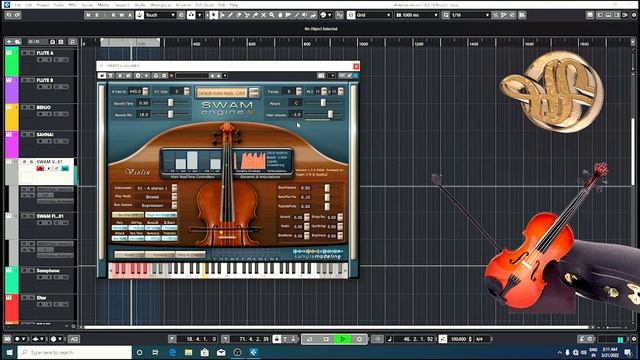640x360 pixels.
Task: Open the Help menu
Action: tap(234, 5)
